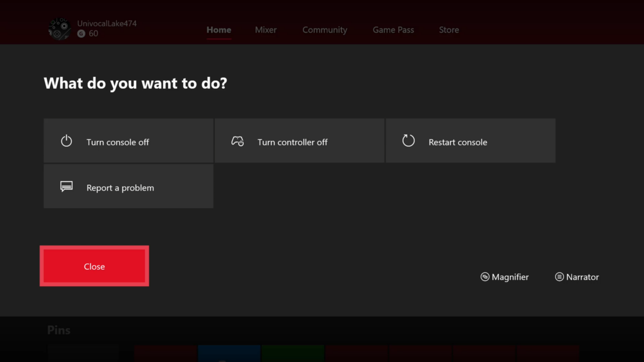This screenshot has width=644, height=362.
Task: Click the gamerscore value 60
Action: point(93,34)
